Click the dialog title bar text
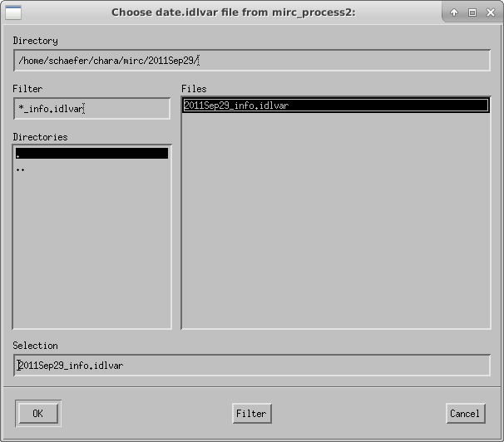 pyautogui.click(x=234, y=12)
